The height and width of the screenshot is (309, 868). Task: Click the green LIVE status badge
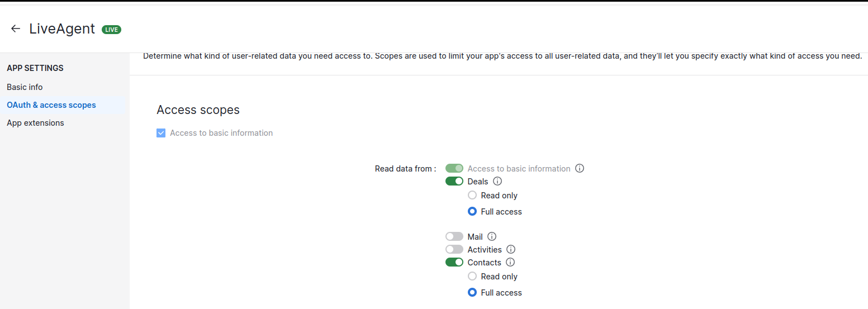pyautogui.click(x=111, y=30)
